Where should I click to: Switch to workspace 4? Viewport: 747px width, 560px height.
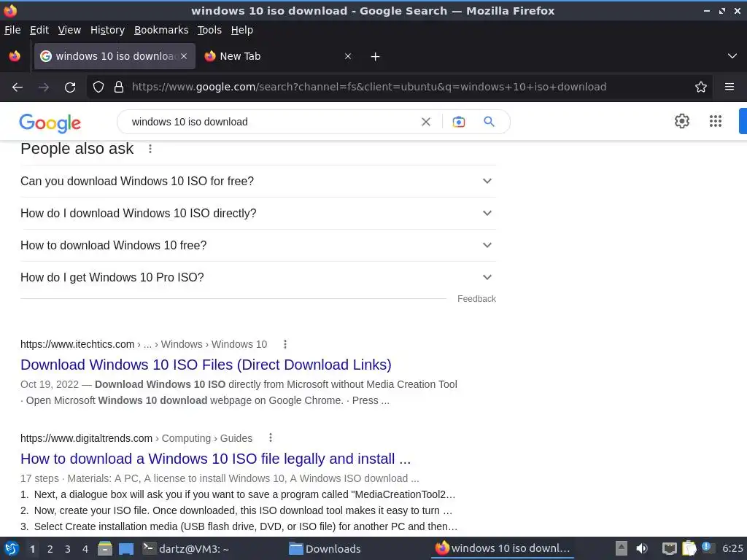85,549
